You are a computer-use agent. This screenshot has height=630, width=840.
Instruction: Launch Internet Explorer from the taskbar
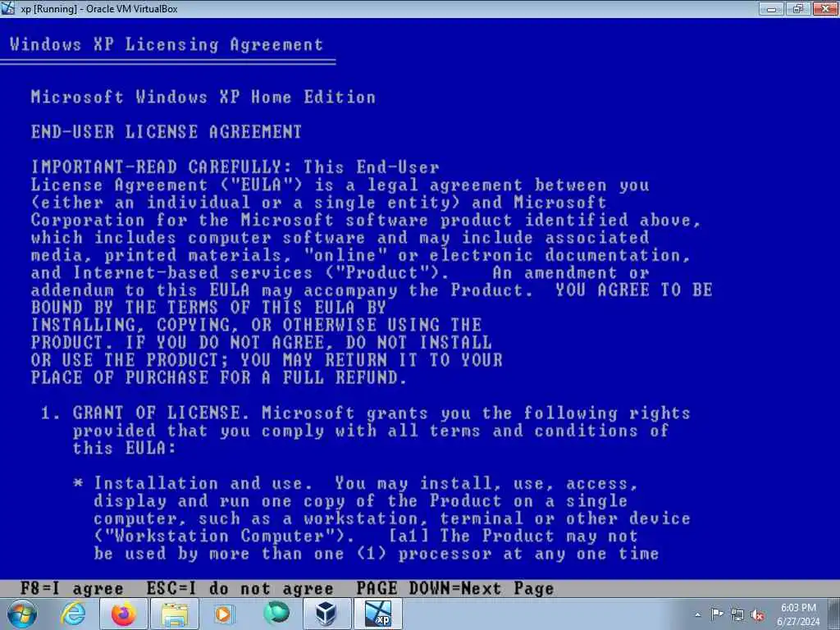click(73, 614)
